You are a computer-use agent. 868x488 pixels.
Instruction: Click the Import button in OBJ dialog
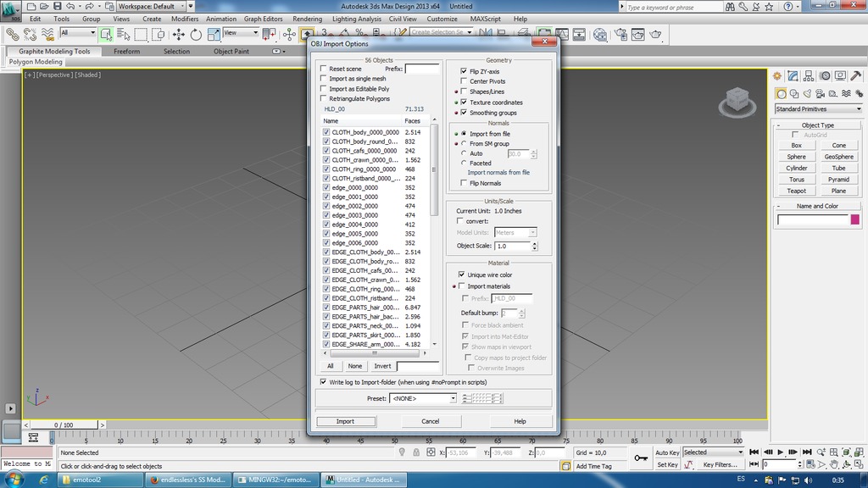[346, 422]
